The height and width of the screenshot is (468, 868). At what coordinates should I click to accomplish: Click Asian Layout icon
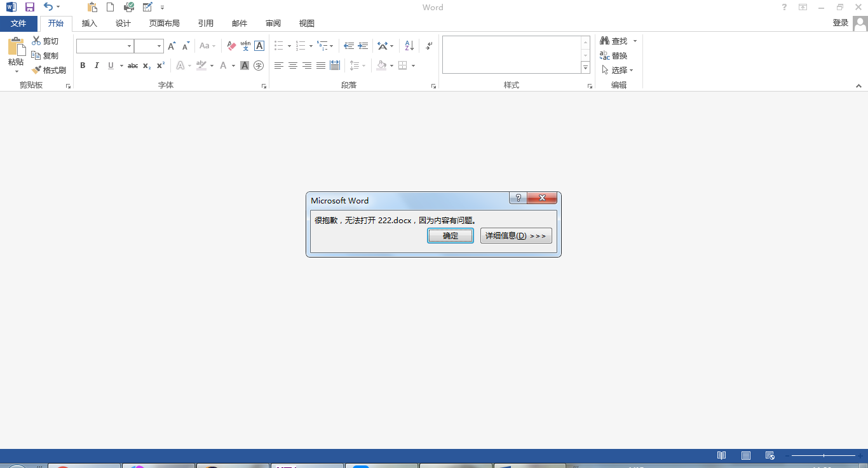382,46
